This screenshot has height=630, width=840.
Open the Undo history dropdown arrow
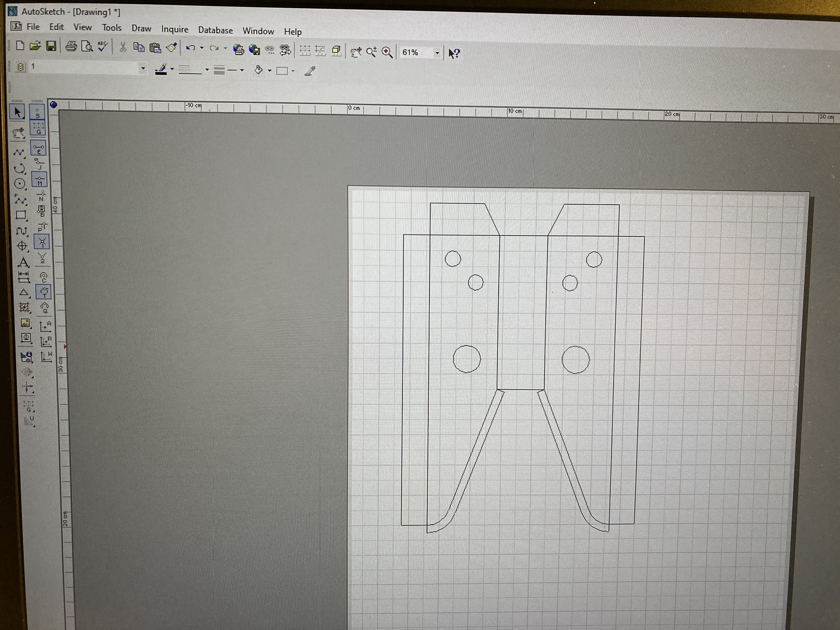tap(201, 48)
